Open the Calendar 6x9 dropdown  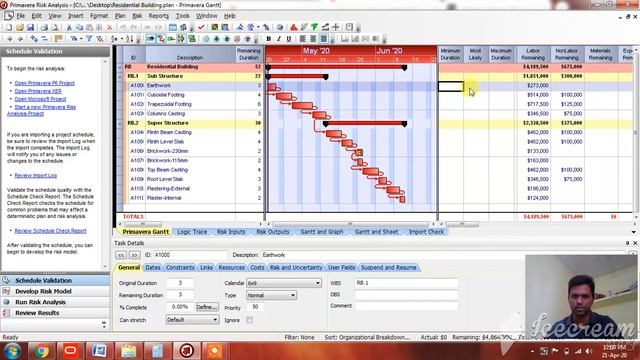284,283
